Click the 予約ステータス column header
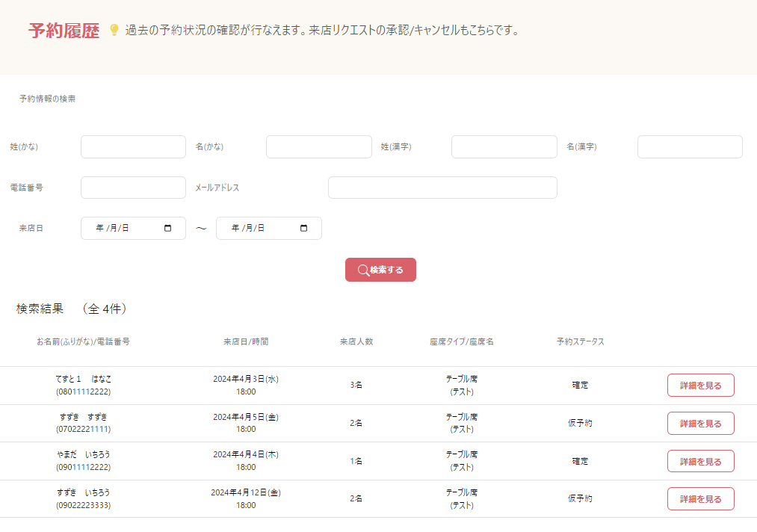The image size is (757, 532). coord(580,341)
